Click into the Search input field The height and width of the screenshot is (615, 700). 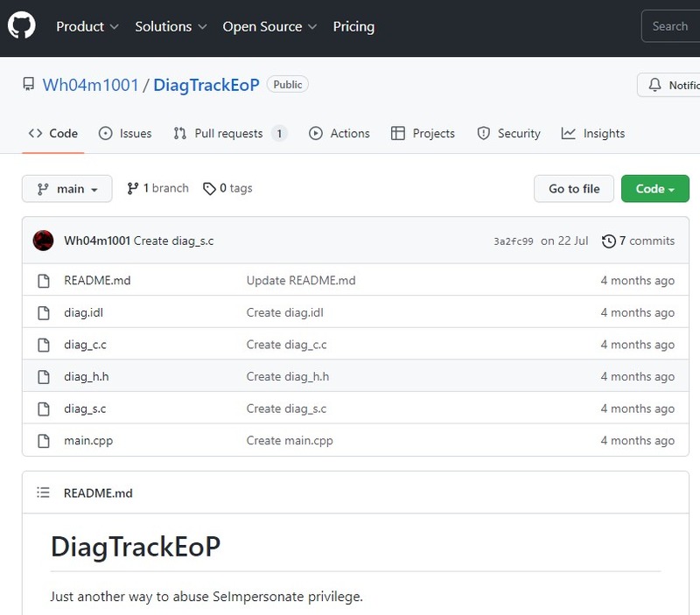(x=670, y=26)
